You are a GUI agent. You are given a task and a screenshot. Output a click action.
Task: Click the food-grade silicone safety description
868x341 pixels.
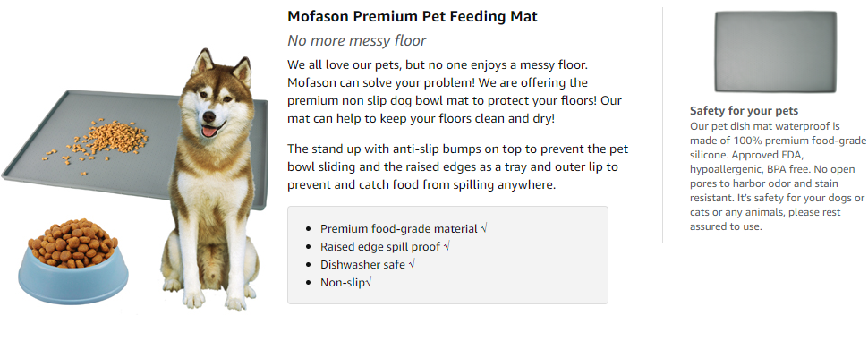(778, 176)
